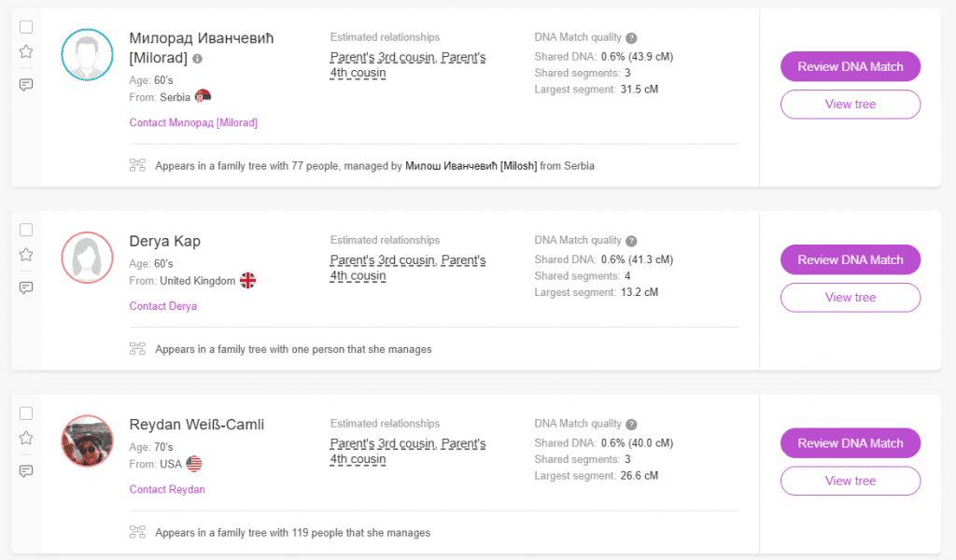Click Contact Милорад [Milorad] link
The image size is (956, 560).
tap(193, 122)
